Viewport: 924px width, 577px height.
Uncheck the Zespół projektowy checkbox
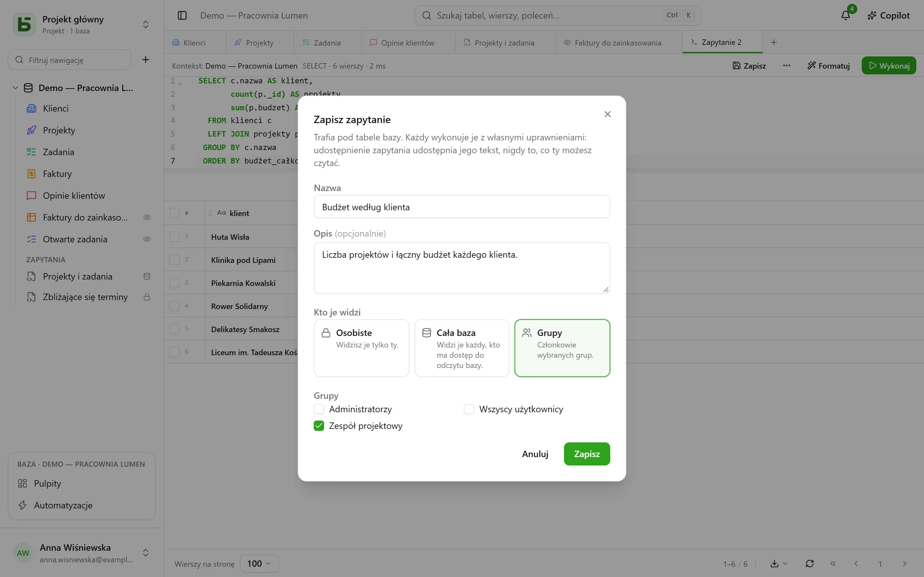[319, 426]
